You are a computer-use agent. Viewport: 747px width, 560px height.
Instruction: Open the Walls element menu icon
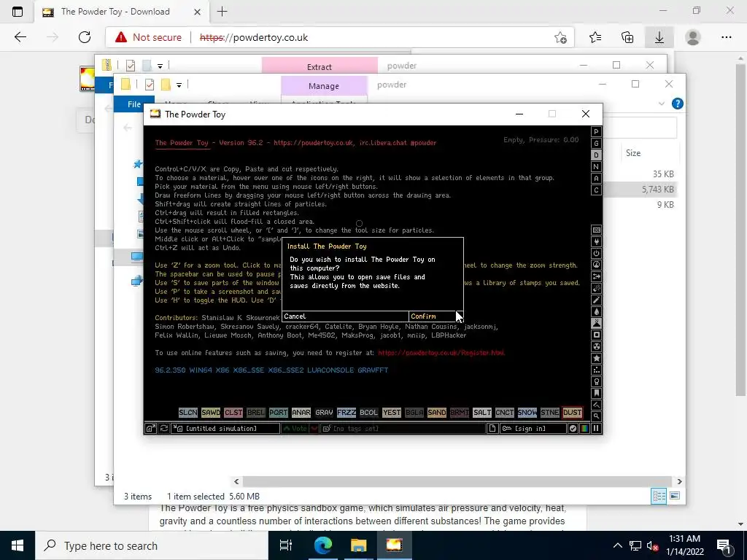pos(596,230)
